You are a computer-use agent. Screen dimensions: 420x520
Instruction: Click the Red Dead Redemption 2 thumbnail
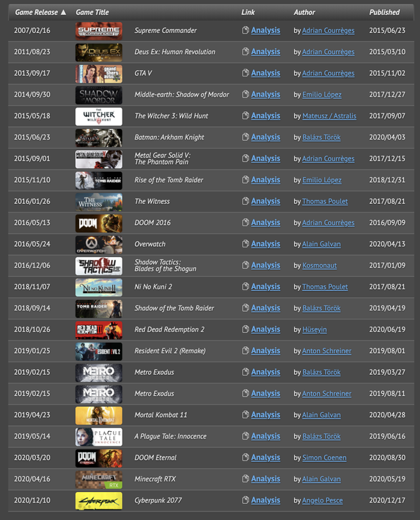click(x=99, y=330)
